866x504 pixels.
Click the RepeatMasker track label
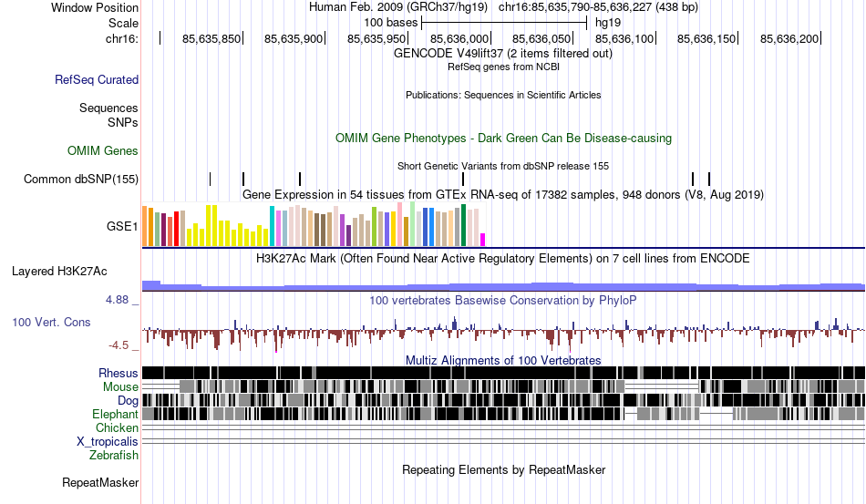pyautogui.click(x=100, y=482)
